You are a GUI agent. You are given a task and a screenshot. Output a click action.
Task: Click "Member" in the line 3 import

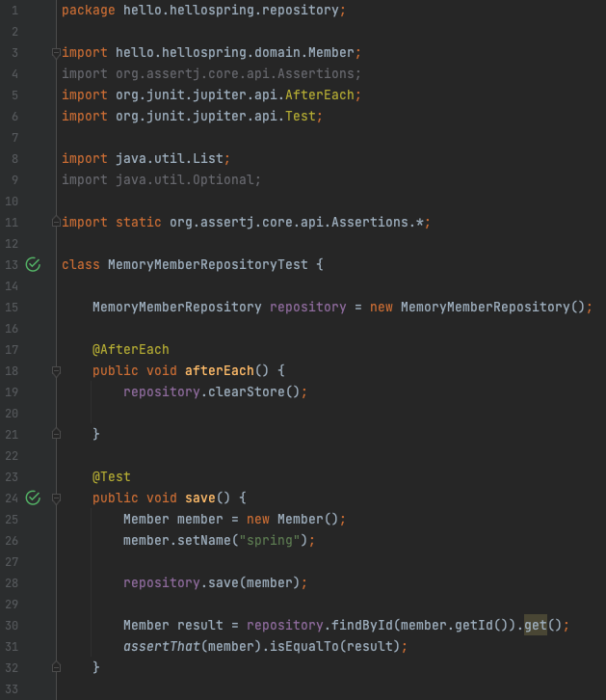[x=331, y=53]
